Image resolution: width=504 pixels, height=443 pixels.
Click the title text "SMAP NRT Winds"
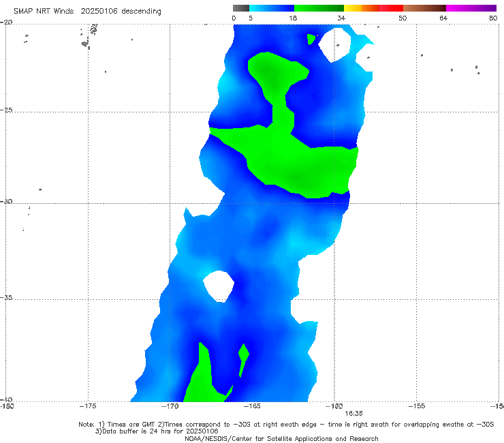click(44, 11)
